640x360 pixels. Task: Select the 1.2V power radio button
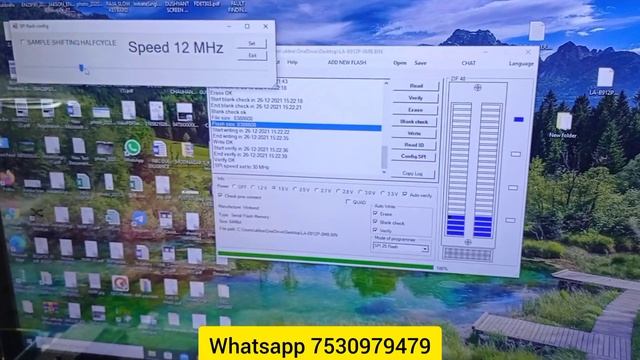tap(253, 188)
